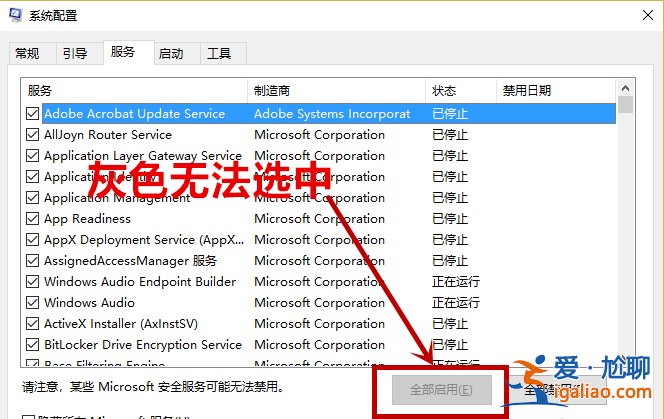Sort by 状态 column header

pos(461,90)
